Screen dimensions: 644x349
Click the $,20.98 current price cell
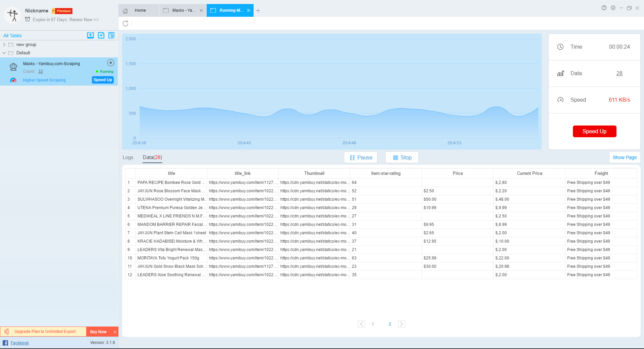pos(529,266)
